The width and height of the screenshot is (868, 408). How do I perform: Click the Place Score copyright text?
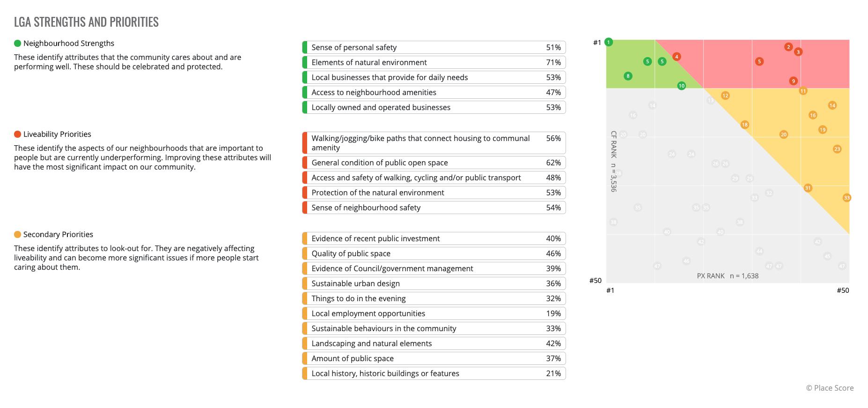[x=830, y=388]
